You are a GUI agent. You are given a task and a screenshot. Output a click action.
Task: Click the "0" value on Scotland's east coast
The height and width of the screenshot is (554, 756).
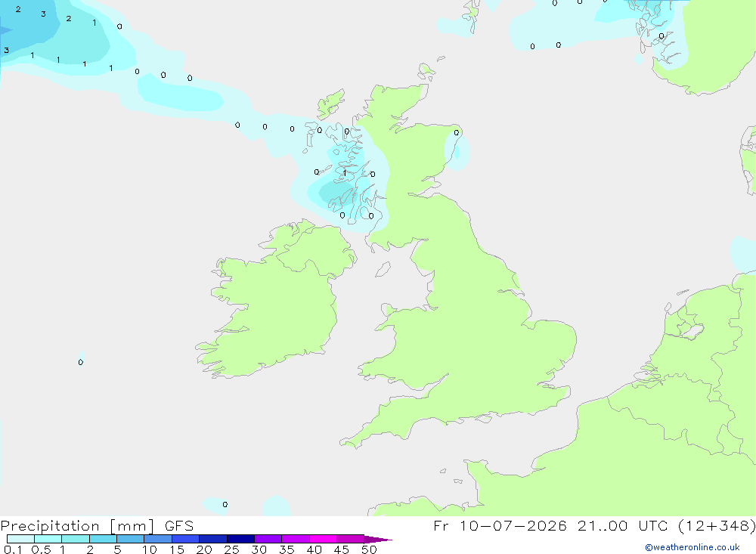click(x=457, y=132)
